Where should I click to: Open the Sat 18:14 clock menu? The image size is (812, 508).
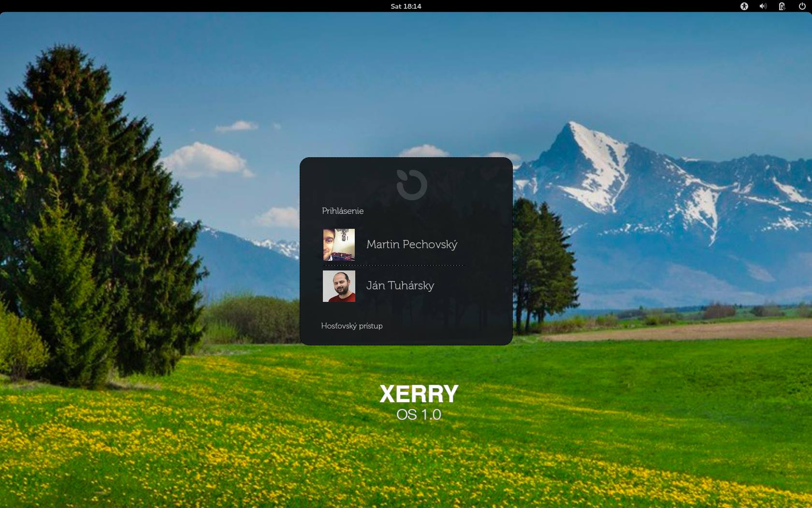406,6
